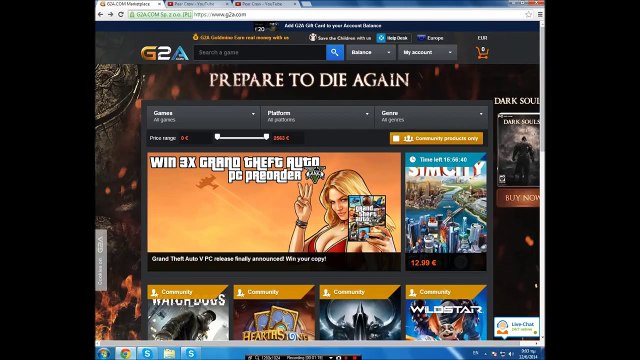Open the My account dropdown
Viewport: 640px width, 360px height.
pyautogui.click(x=427, y=52)
